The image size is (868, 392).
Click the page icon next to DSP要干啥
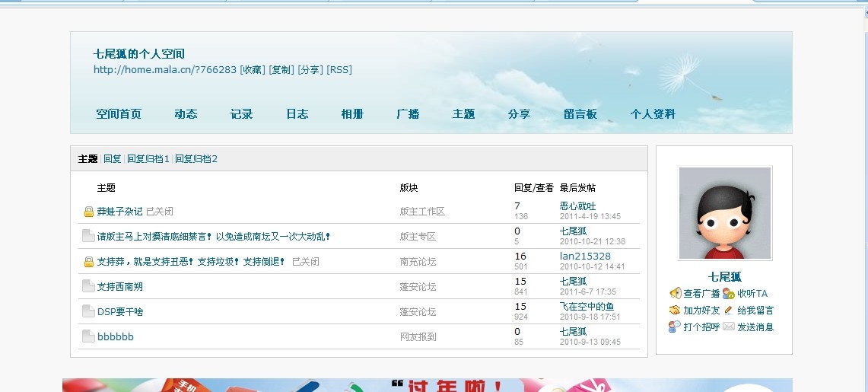tap(88, 311)
